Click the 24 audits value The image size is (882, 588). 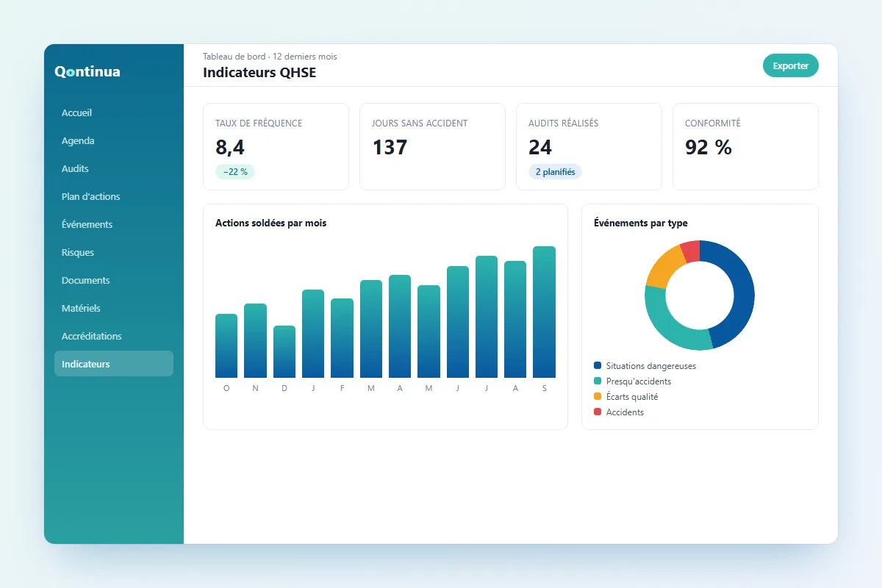pos(540,147)
